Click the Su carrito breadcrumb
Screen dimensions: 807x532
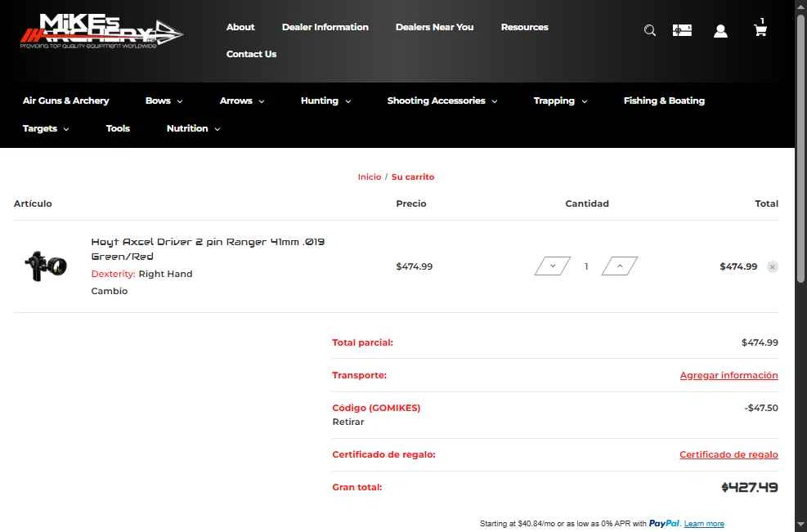coord(413,177)
